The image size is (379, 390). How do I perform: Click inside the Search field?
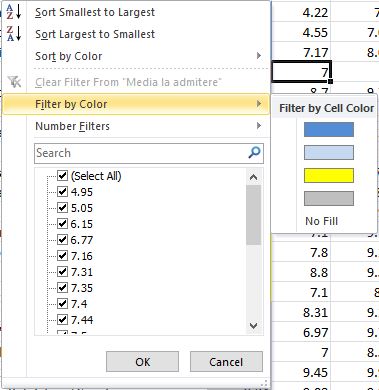point(141,153)
